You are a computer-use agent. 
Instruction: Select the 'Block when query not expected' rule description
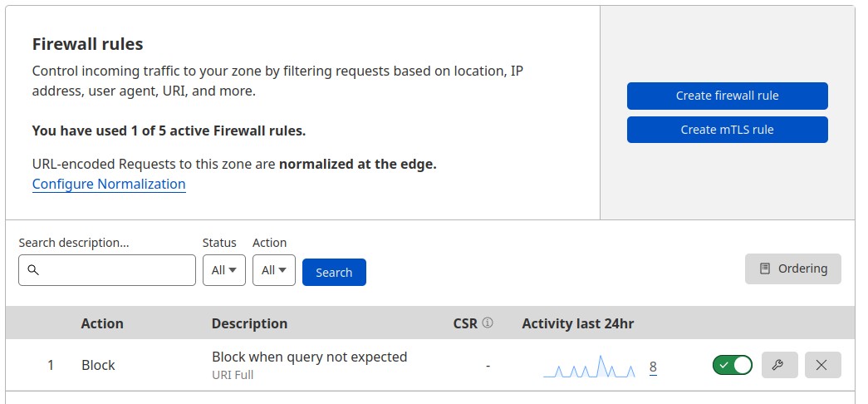(310, 357)
